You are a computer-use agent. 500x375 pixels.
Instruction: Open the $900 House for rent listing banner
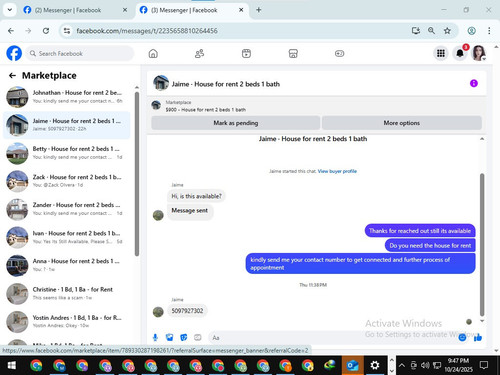tap(317, 106)
